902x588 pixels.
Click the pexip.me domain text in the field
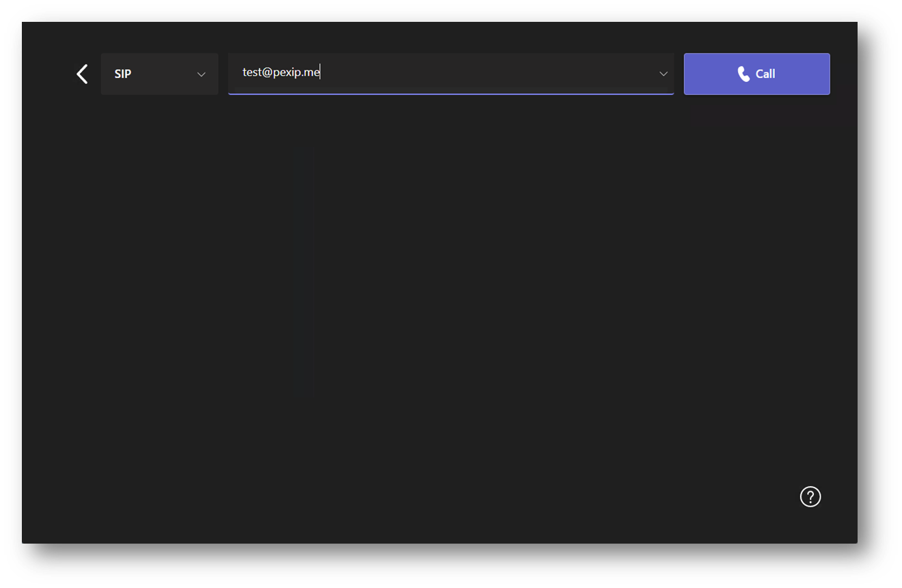296,72
